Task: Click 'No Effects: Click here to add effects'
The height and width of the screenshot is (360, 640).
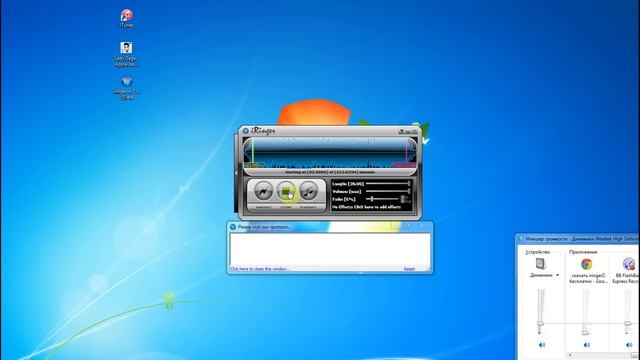Action: pos(367,207)
